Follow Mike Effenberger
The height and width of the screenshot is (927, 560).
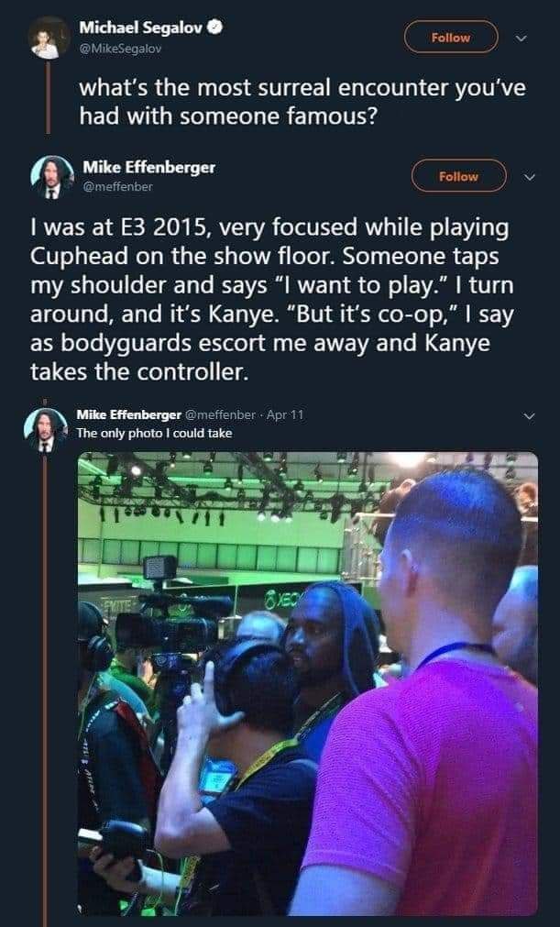point(458,176)
